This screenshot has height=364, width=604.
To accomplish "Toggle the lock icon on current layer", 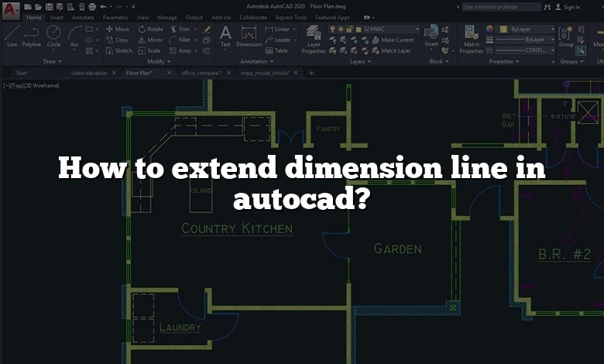I will coord(350,29).
